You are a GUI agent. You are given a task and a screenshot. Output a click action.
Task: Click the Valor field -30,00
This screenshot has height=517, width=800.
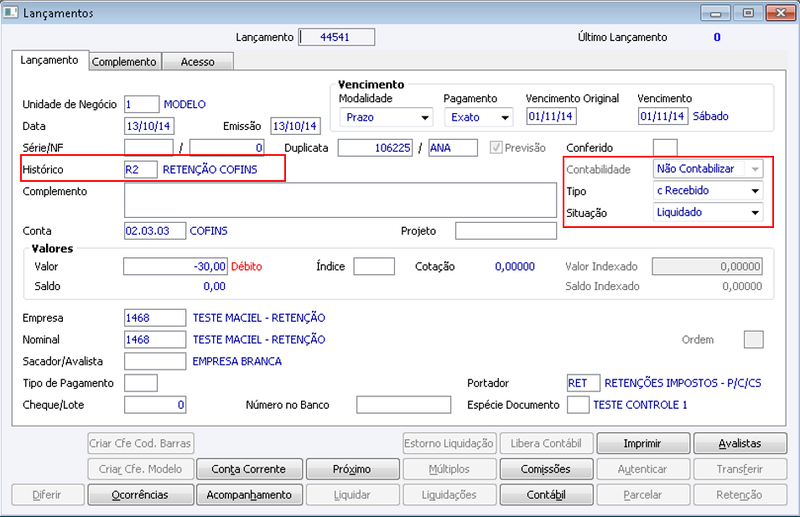tap(176, 266)
